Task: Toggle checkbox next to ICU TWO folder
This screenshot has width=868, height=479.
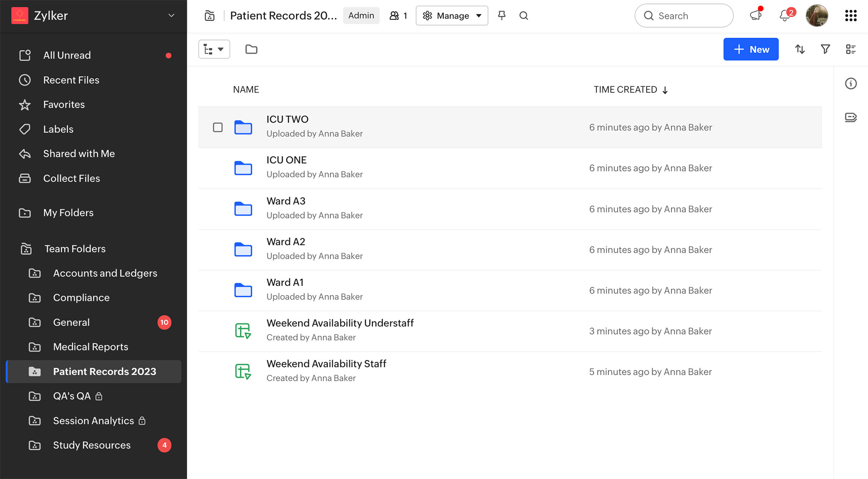Action: [218, 126]
